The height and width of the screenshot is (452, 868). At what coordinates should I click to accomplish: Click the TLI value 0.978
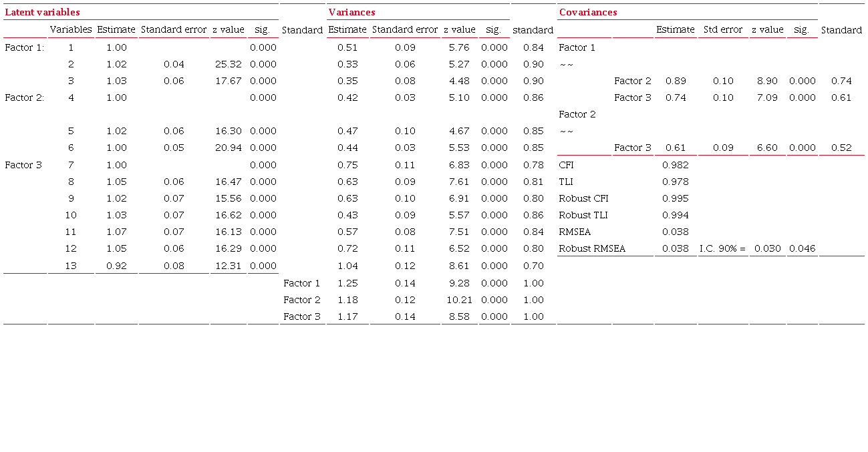coord(675,182)
